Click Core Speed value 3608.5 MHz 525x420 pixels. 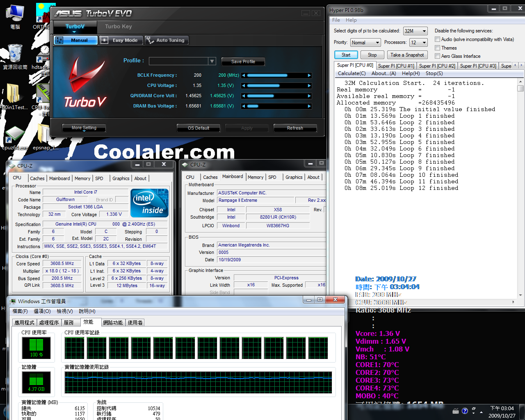click(62, 264)
